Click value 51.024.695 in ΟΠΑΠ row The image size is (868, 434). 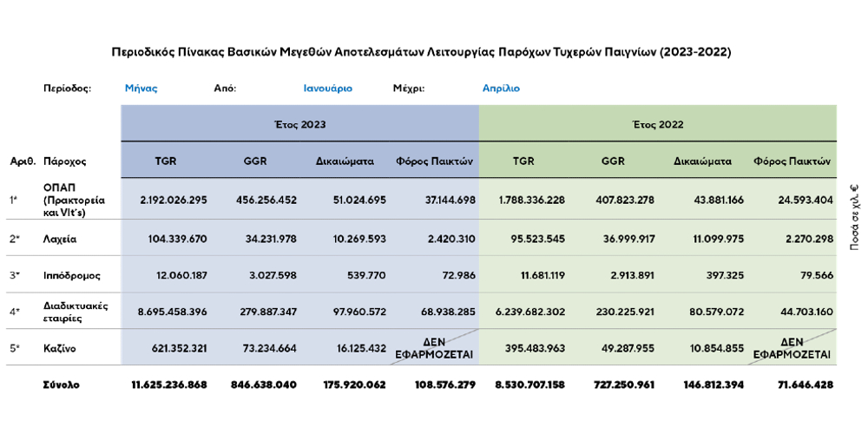(x=359, y=200)
